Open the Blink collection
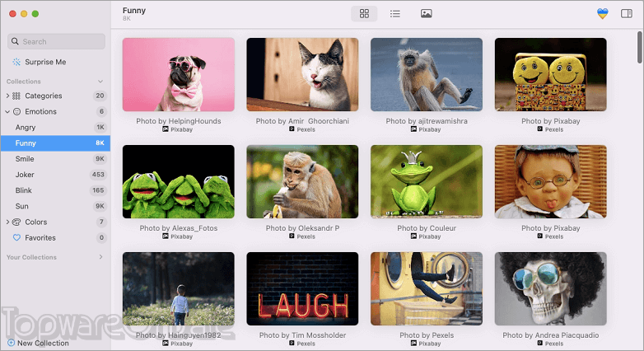 pyautogui.click(x=55, y=190)
